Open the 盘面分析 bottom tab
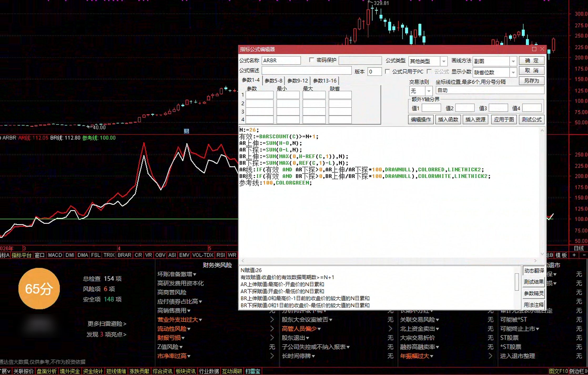This screenshot has height=375, width=588. click(47, 371)
